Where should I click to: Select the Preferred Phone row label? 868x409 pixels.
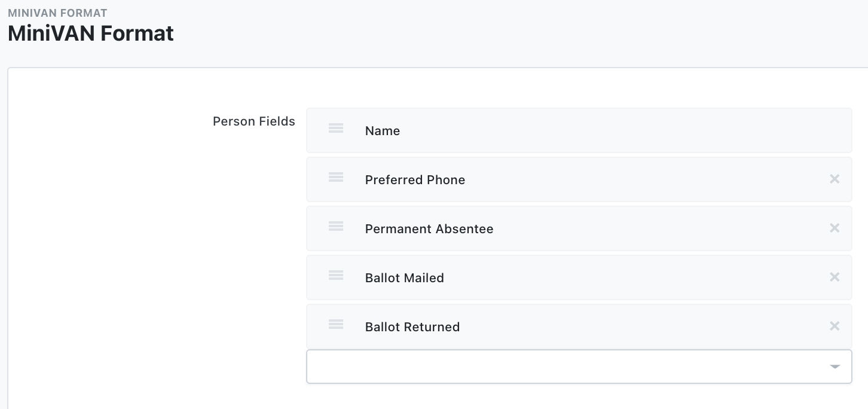pos(415,180)
